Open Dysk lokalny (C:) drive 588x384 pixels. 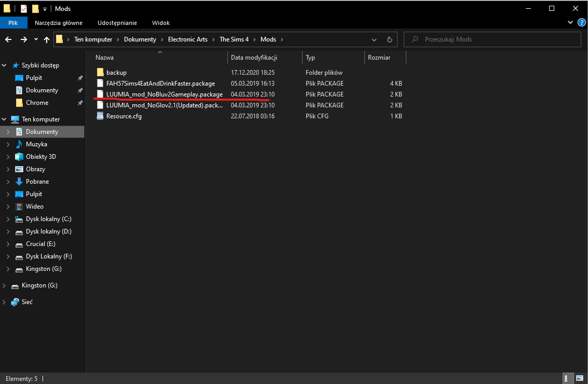coord(48,218)
